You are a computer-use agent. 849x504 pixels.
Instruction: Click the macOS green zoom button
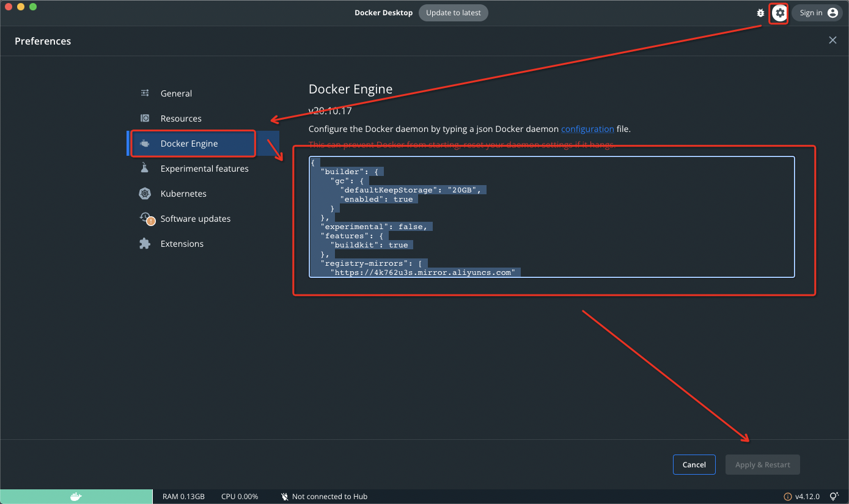point(33,7)
